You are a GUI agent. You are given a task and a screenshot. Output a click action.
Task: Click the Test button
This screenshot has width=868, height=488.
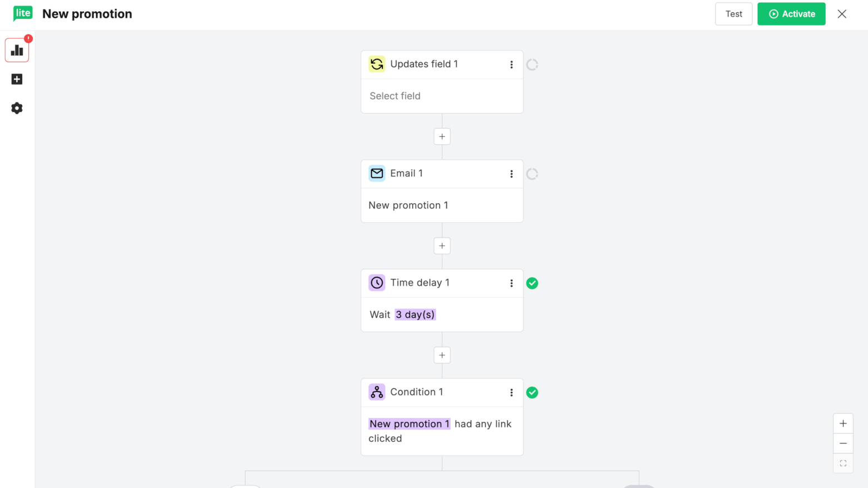pos(733,14)
